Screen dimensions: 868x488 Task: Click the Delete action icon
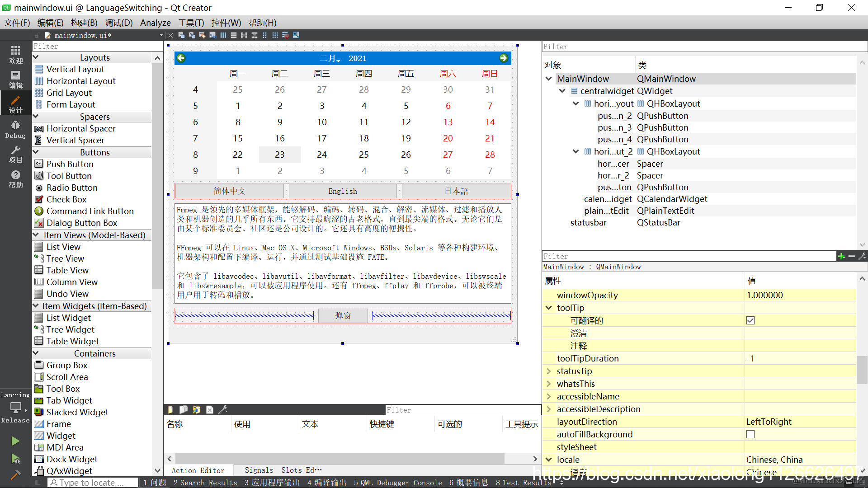point(210,410)
